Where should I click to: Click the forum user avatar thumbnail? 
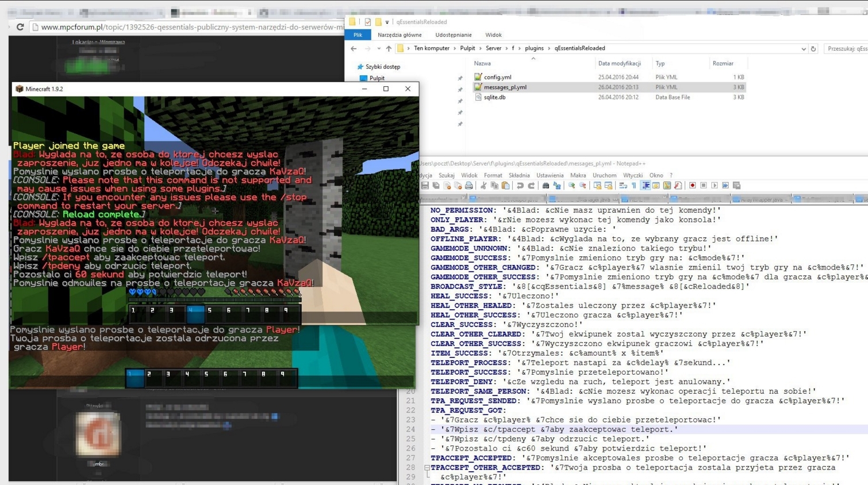pyautogui.click(x=98, y=434)
